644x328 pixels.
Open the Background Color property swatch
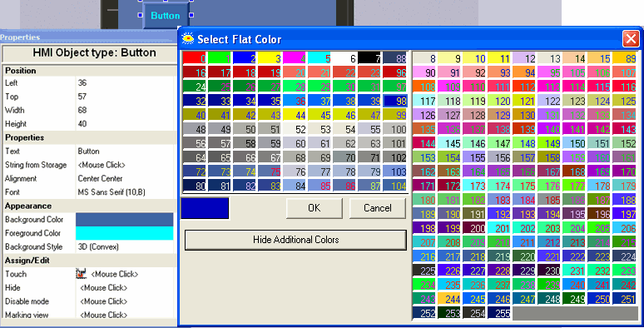(125, 220)
